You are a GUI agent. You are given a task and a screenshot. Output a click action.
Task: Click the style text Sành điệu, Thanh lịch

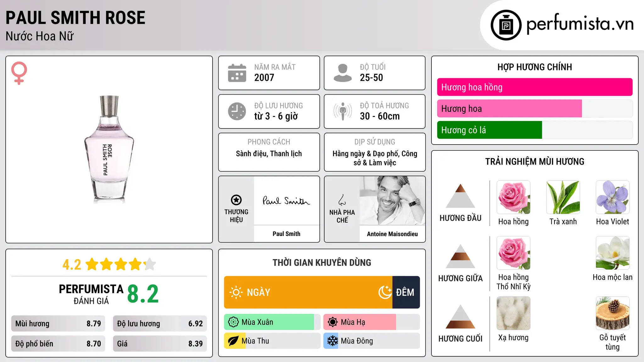click(x=269, y=154)
